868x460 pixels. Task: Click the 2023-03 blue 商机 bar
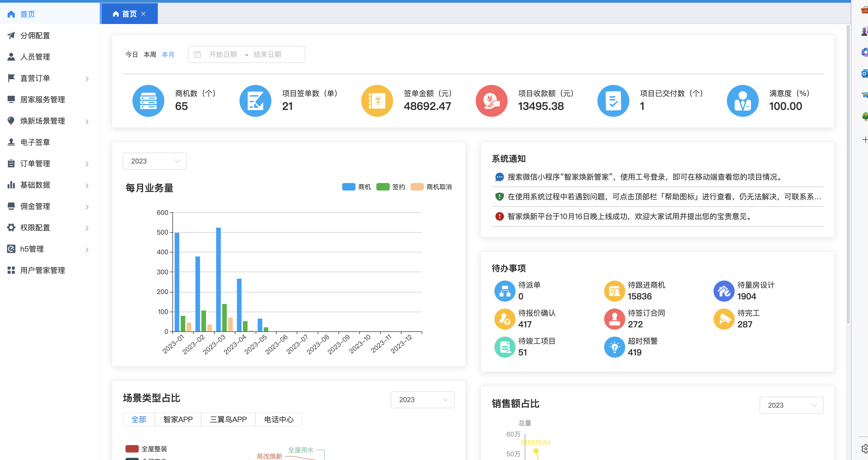click(218, 280)
